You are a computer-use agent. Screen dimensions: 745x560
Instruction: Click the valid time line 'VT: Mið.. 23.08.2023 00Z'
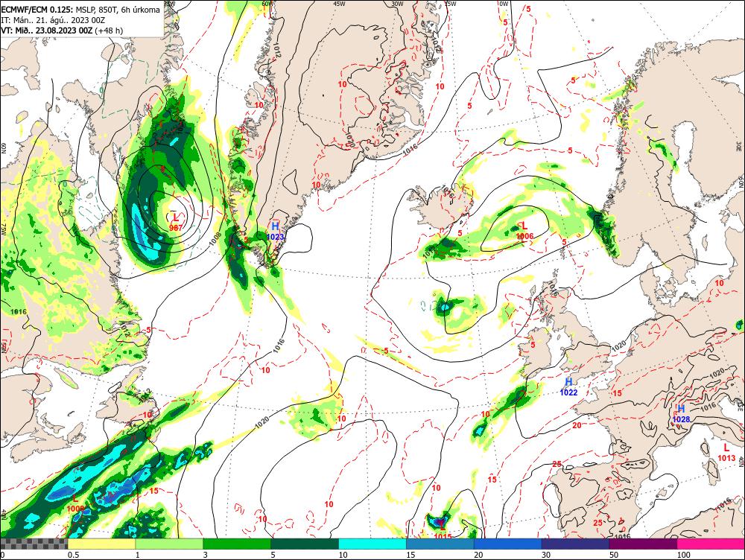[x=47, y=31]
